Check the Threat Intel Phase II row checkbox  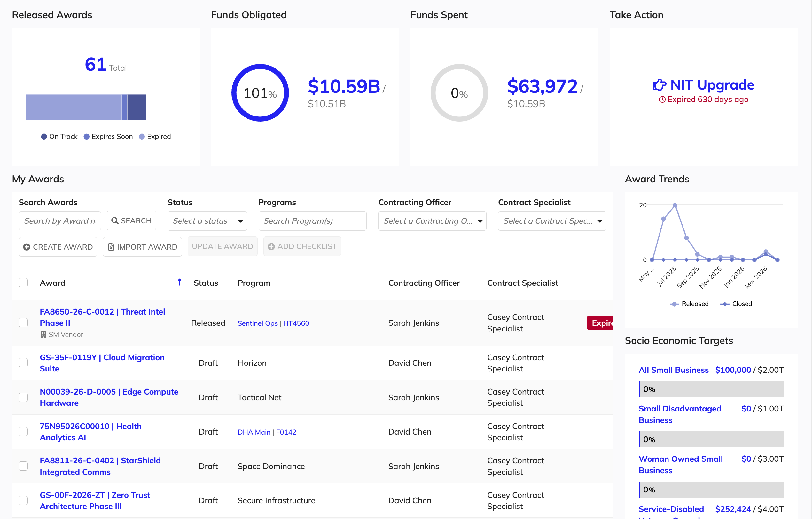23,323
